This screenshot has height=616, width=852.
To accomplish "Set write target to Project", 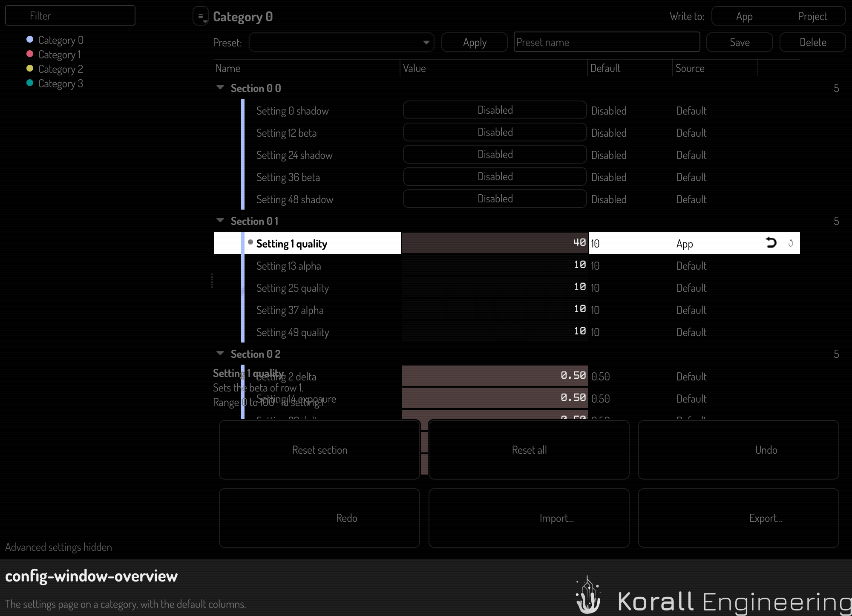I will [x=812, y=16].
